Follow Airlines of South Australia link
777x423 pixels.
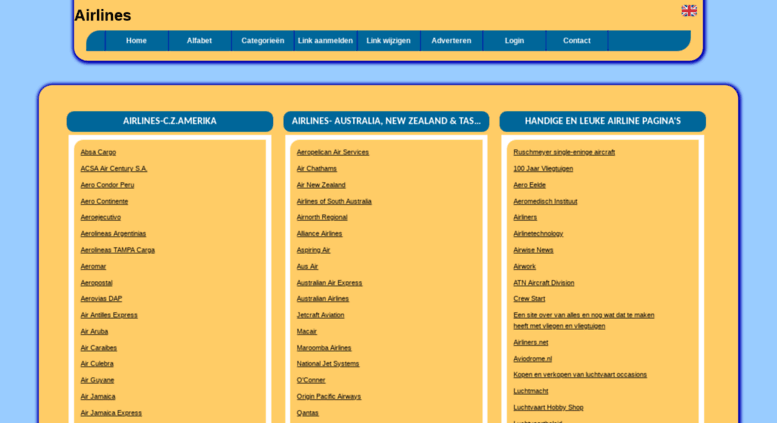coord(334,201)
